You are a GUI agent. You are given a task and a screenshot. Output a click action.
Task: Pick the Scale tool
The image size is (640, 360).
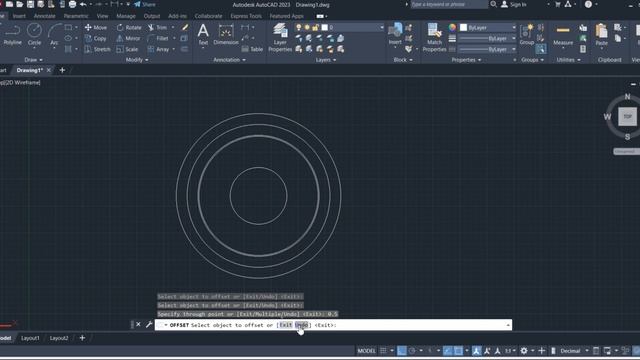point(127,49)
